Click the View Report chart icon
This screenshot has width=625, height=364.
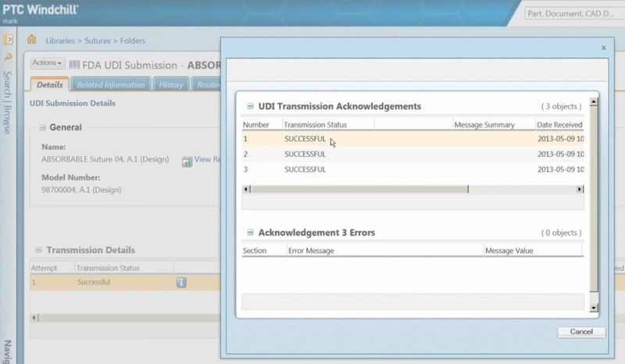click(187, 162)
